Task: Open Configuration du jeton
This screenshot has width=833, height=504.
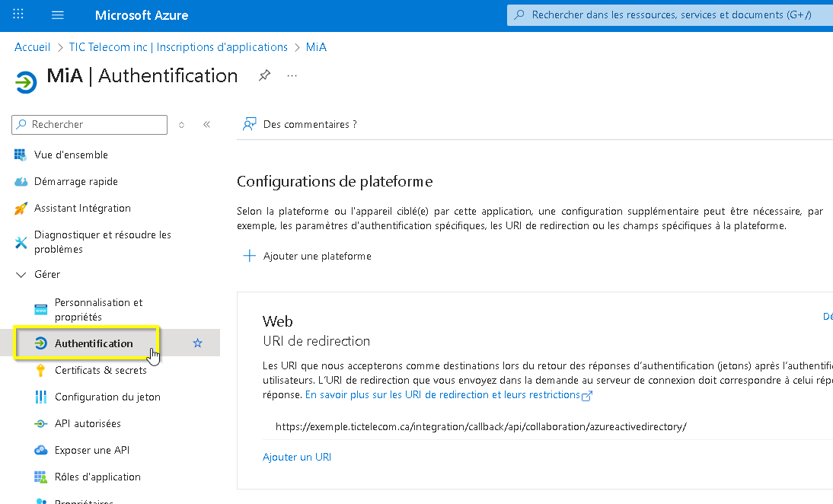Action: coord(110,397)
